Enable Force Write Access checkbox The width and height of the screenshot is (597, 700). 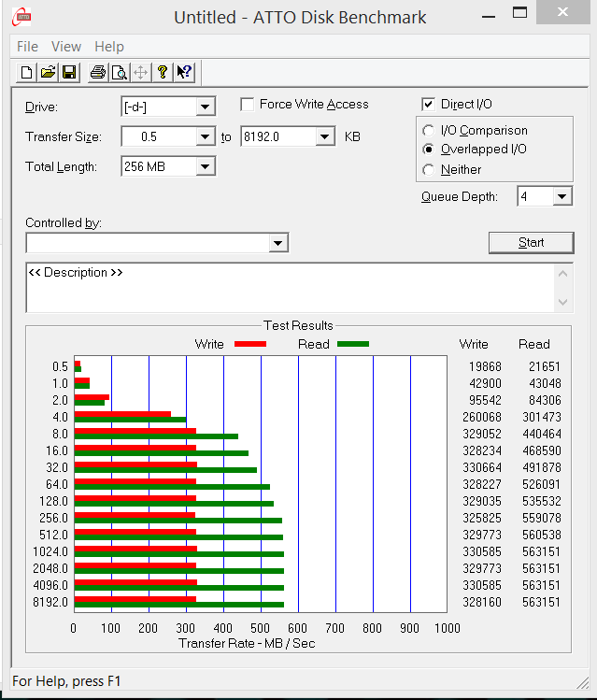[248, 105]
